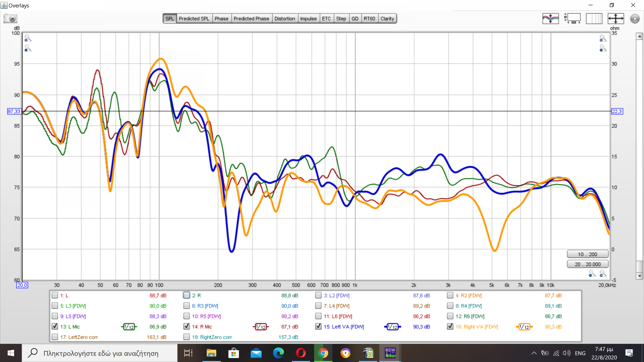
Task: Click top-left zoom in magnifier
Action: [x=28, y=39]
